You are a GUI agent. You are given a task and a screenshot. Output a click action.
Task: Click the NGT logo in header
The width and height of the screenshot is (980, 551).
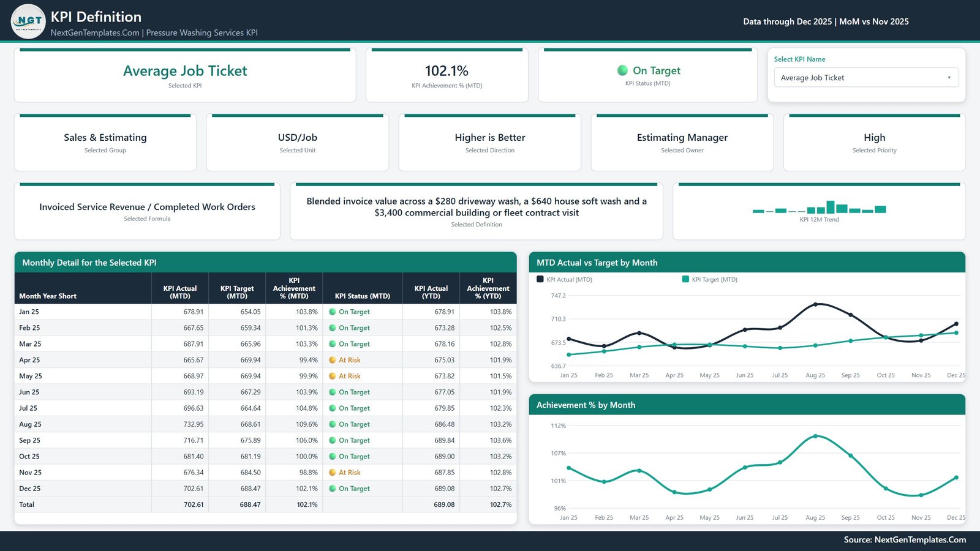(x=28, y=21)
